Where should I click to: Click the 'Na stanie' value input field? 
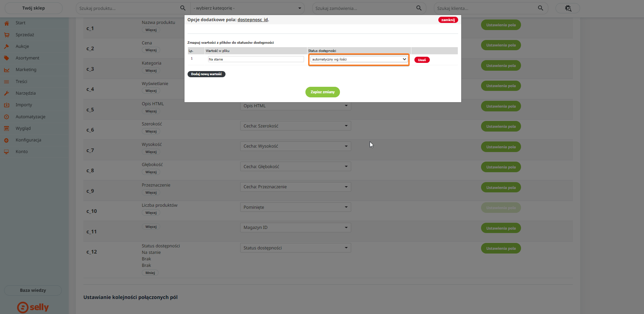tap(256, 59)
